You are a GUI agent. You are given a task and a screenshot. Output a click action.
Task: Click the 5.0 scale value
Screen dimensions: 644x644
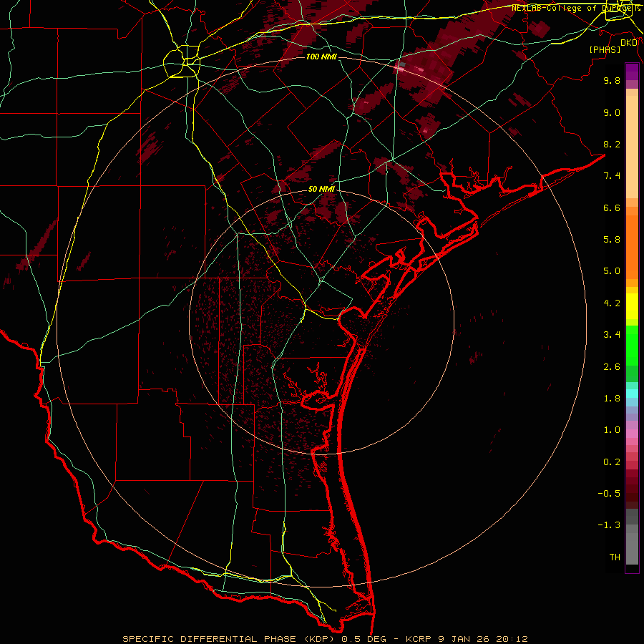pos(612,271)
